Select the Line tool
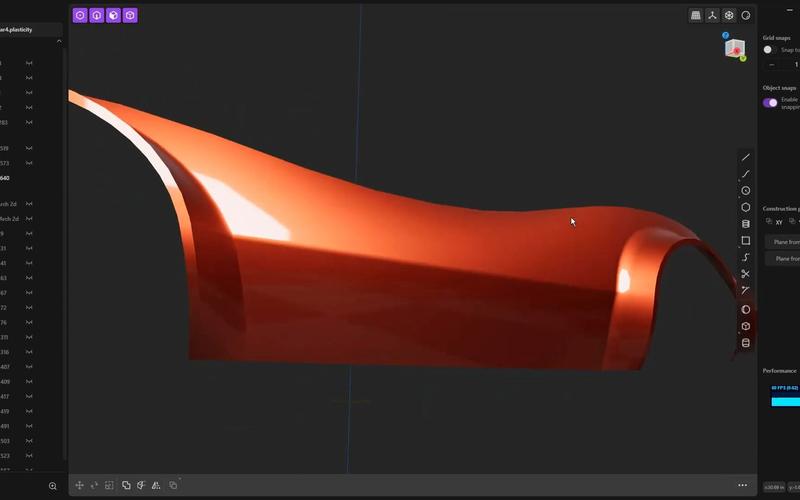The image size is (800, 500). [x=746, y=157]
